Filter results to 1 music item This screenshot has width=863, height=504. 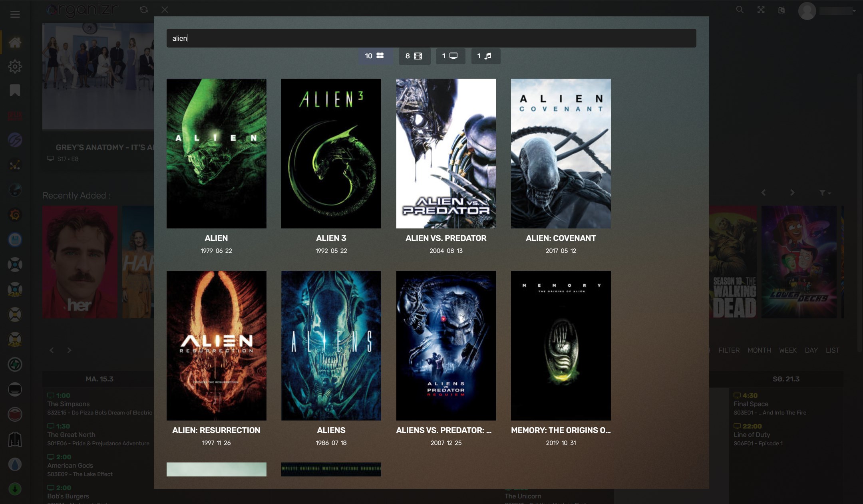(485, 56)
